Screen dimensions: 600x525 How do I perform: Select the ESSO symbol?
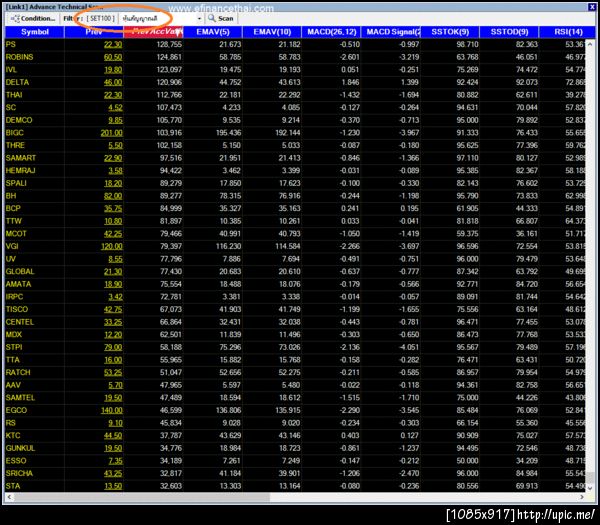[16, 461]
